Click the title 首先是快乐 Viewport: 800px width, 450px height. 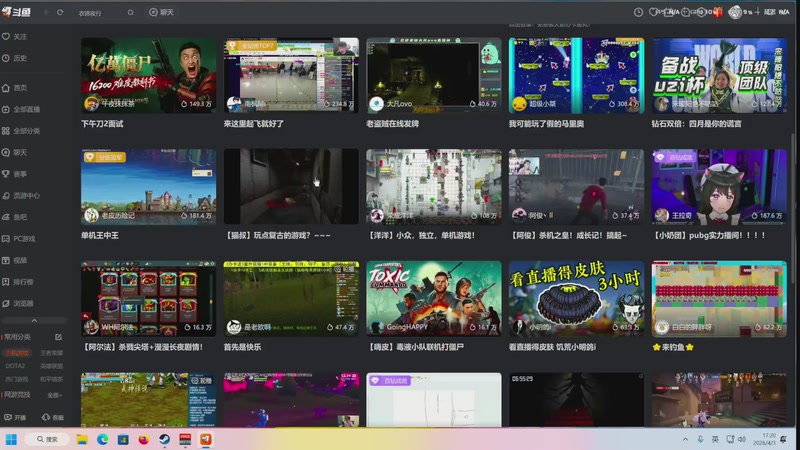pyautogui.click(x=242, y=347)
